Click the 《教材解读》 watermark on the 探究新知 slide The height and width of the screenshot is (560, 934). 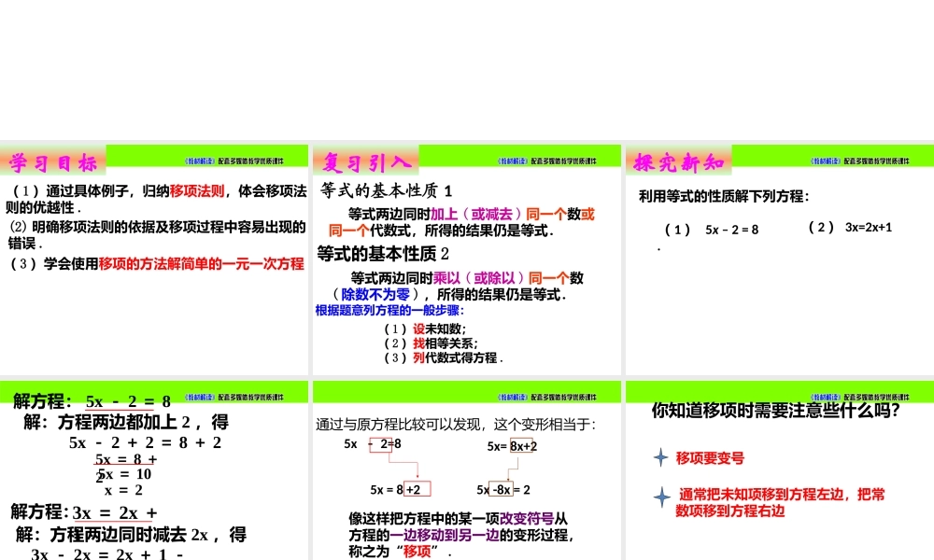(827, 159)
